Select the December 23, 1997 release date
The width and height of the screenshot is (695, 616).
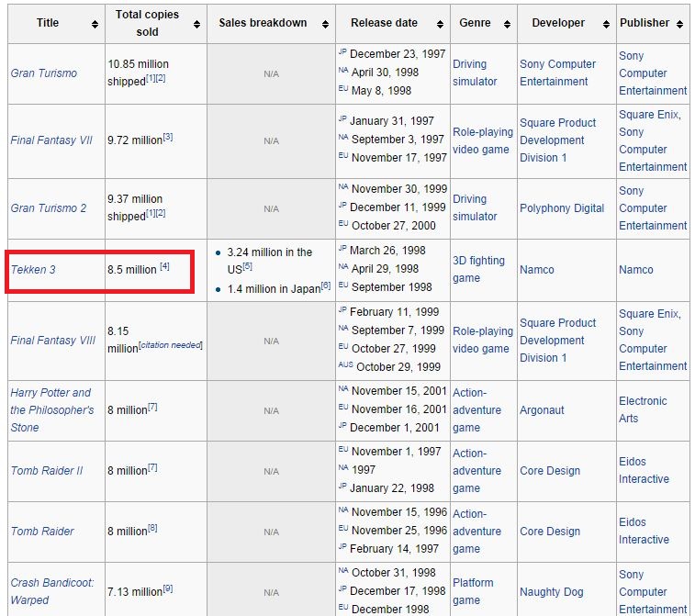click(x=398, y=54)
